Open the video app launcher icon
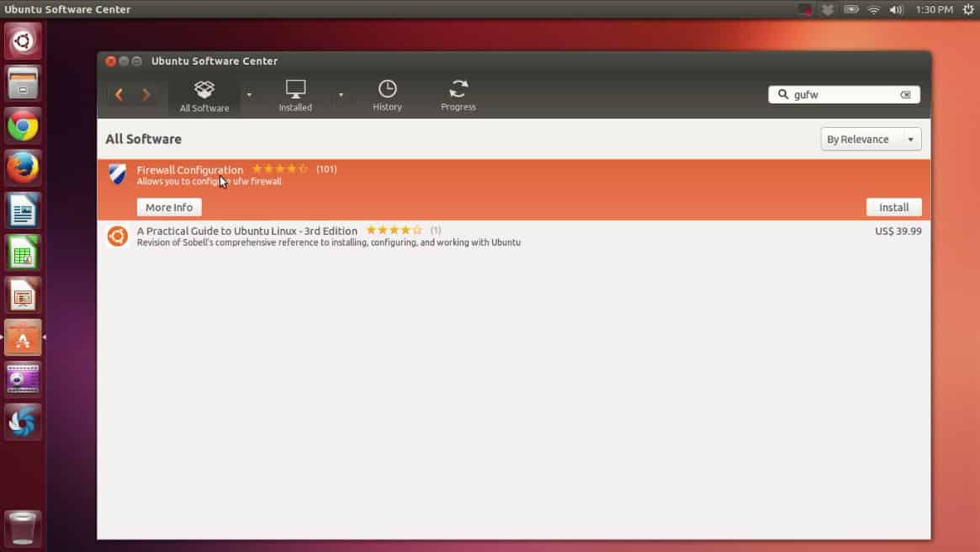The width and height of the screenshot is (980, 552). pos(23,379)
